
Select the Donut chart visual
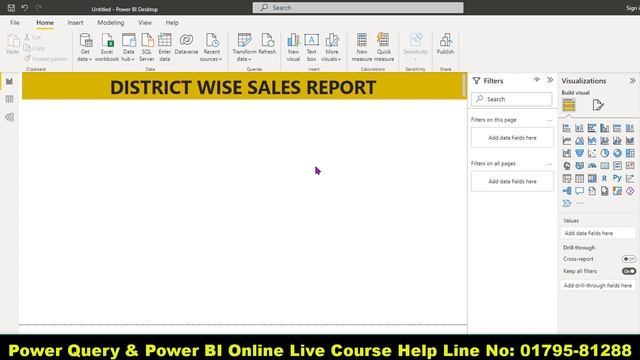(617, 153)
